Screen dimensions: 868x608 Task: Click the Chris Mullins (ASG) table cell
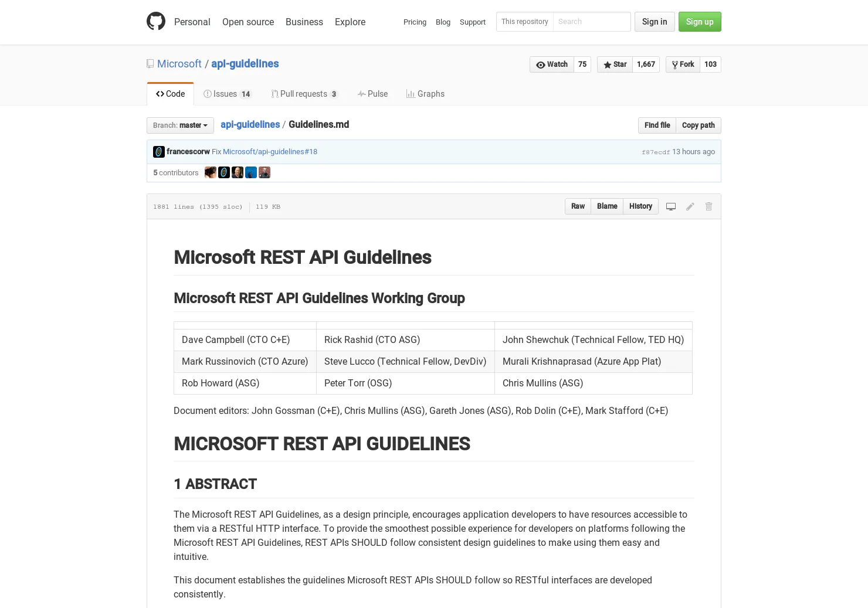point(594,383)
